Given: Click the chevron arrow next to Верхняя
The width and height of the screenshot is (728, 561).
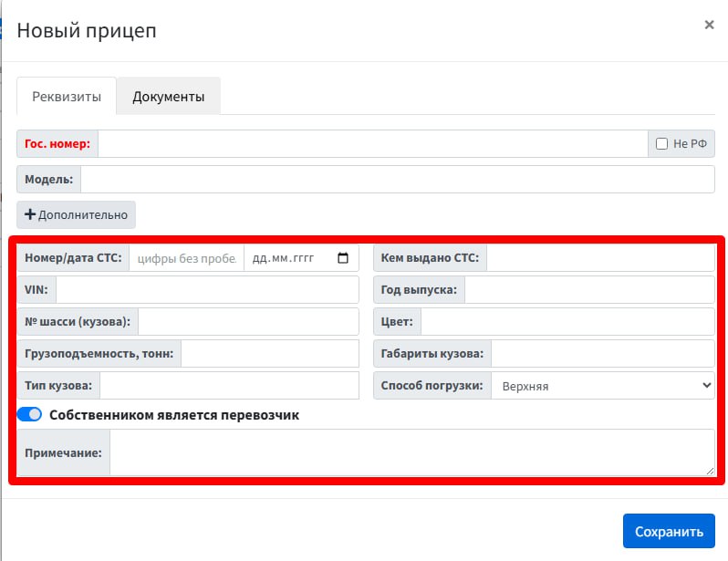Looking at the screenshot, I should click(x=706, y=385).
